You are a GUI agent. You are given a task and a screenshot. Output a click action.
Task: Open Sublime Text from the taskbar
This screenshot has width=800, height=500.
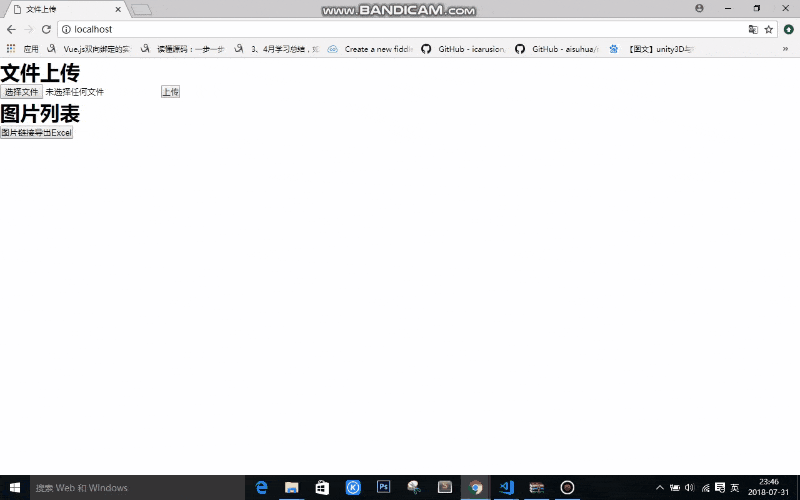(x=445, y=488)
